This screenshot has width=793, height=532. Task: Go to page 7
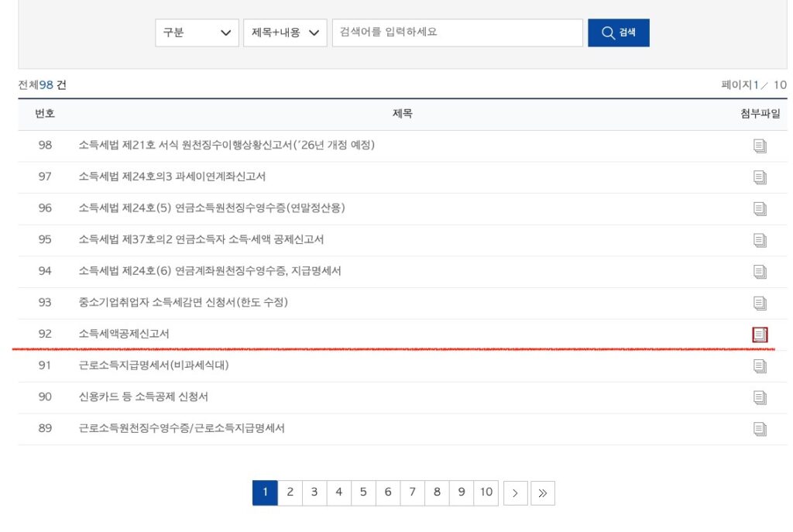(413, 493)
